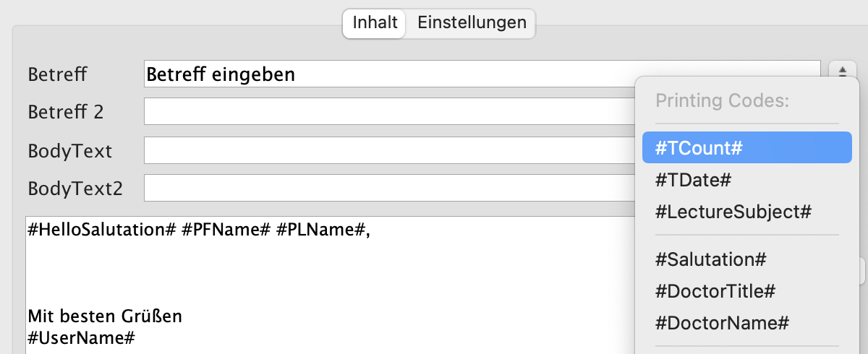Image resolution: width=868 pixels, height=354 pixels.
Task: Switch to the Einstellungen tab
Action: click(472, 23)
